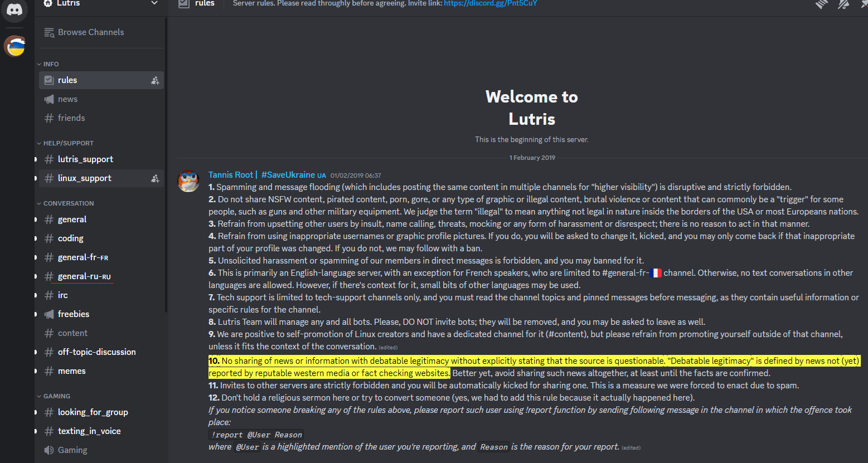The image size is (868, 463).
Task: Open the friends channel
Action: (101, 118)
